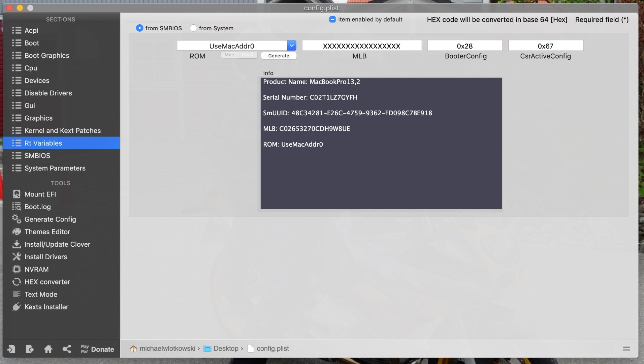Click the share icon in bottom toolbar
Image resolution: width=644 pixels, height=364 pixels.
[x=67, y=349]
